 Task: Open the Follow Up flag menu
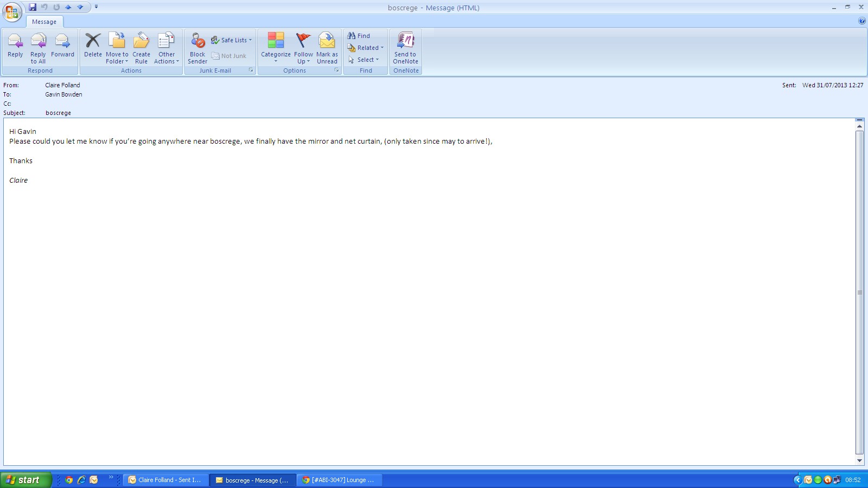(x=303, y=48)
